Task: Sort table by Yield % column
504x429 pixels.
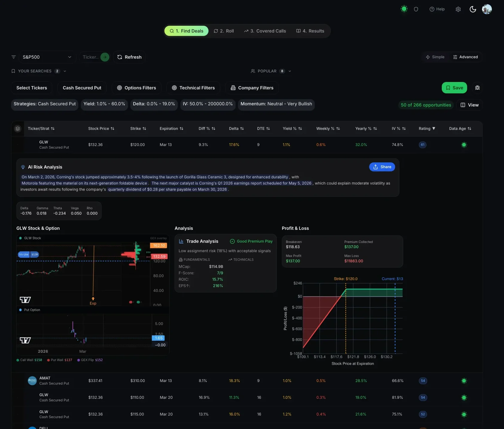Action: 292,129
